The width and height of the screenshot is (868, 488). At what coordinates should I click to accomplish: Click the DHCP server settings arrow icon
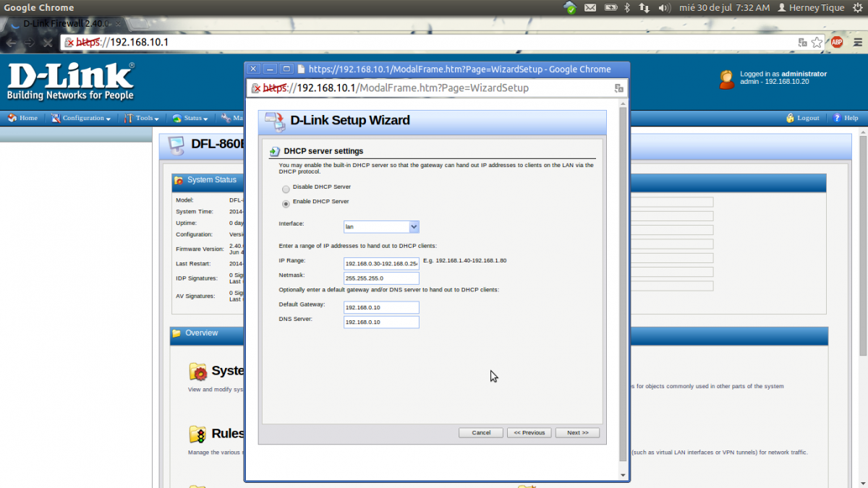tap(274, 152)
